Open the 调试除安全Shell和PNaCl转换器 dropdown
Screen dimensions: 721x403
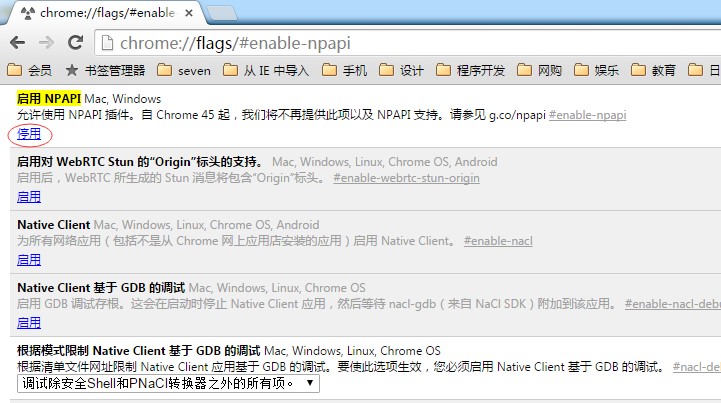[x=168, y=383]
